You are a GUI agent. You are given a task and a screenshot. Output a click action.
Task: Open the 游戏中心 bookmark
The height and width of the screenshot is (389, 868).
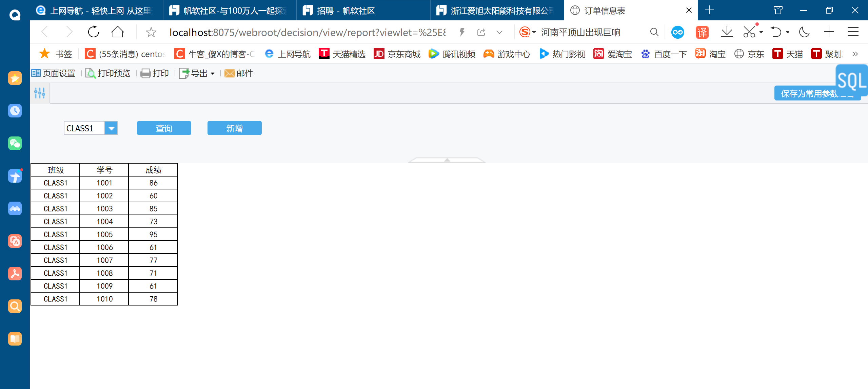click(507, 54)
